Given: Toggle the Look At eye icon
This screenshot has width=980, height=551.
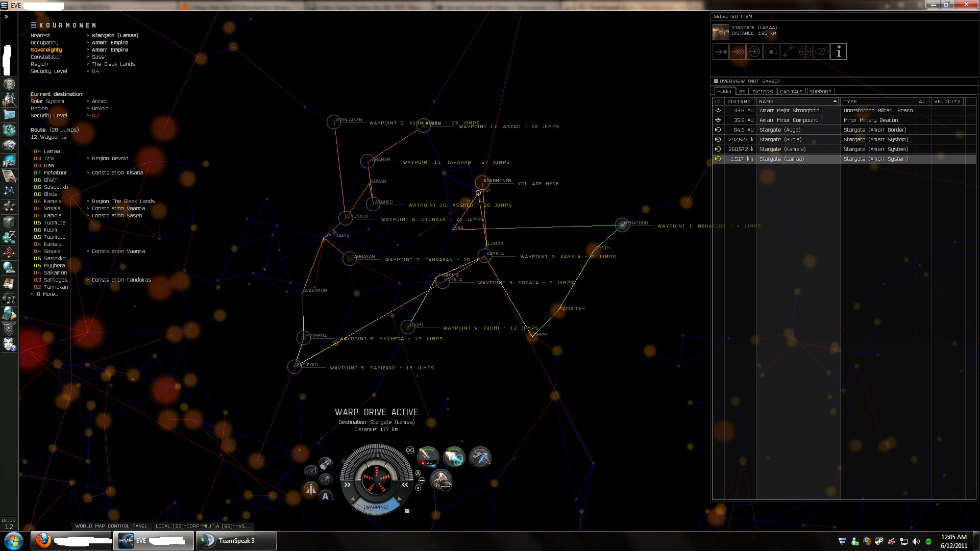Looking at the screenshot, I should (x=821, y=52).
